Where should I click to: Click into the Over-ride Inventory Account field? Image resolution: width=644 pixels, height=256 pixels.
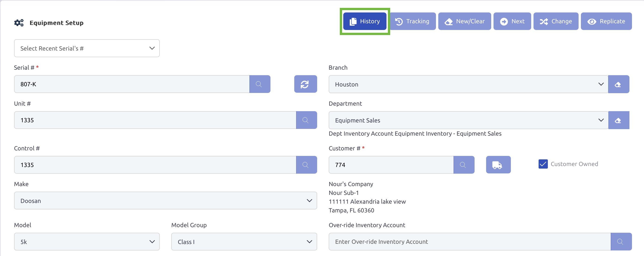click(469, 241)
